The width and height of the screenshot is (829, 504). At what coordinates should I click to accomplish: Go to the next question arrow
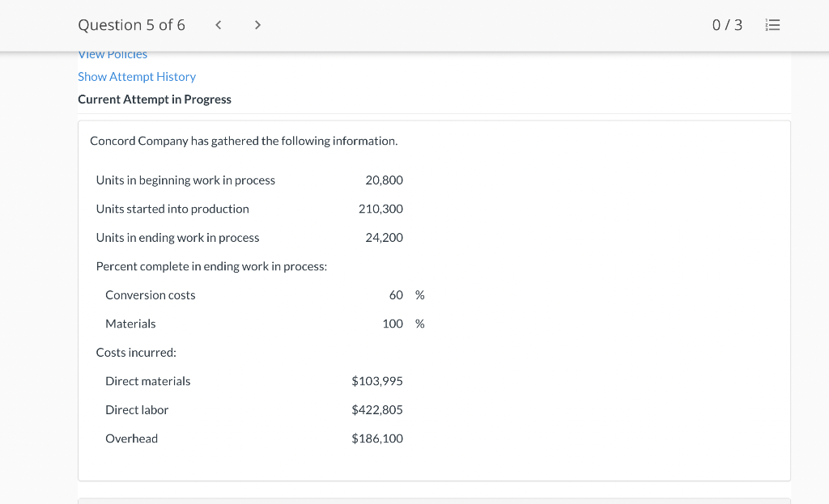coord(257,25)
